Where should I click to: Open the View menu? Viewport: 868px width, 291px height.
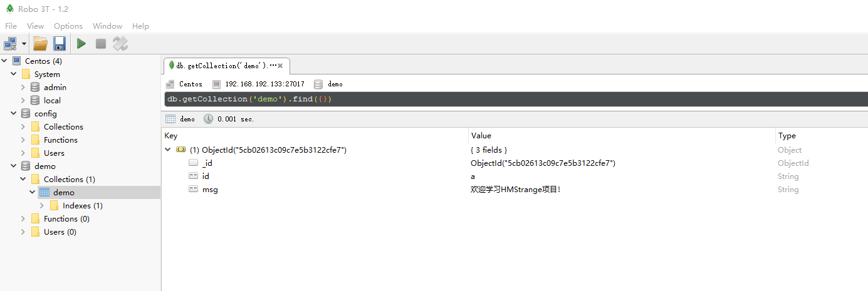36,26
